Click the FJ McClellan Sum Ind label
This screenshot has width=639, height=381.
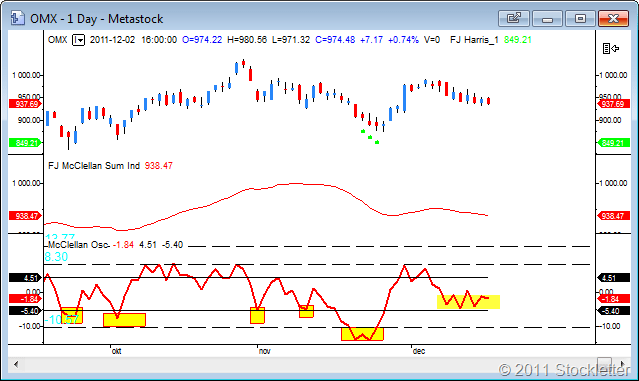click(x=94, y=166)
